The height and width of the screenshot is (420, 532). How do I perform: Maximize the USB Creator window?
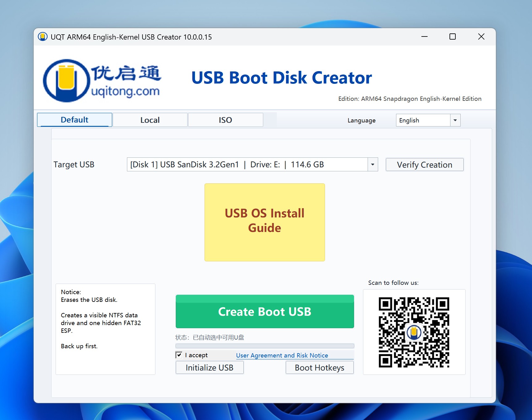point(453,36)
